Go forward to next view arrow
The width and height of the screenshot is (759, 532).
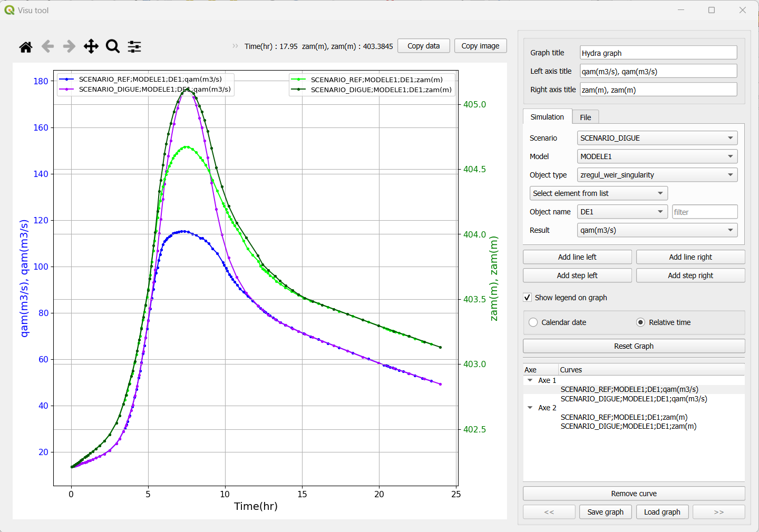[69, 46]
